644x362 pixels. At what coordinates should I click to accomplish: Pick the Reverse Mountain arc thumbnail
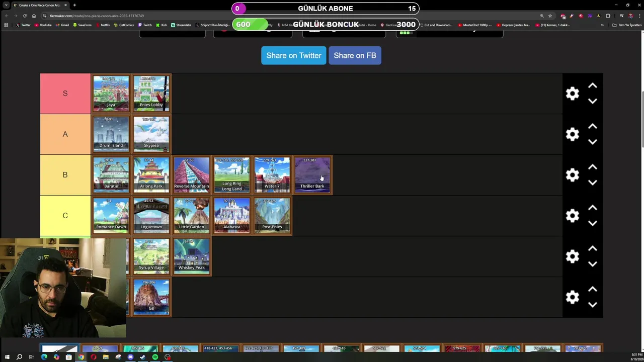(192, 175)
